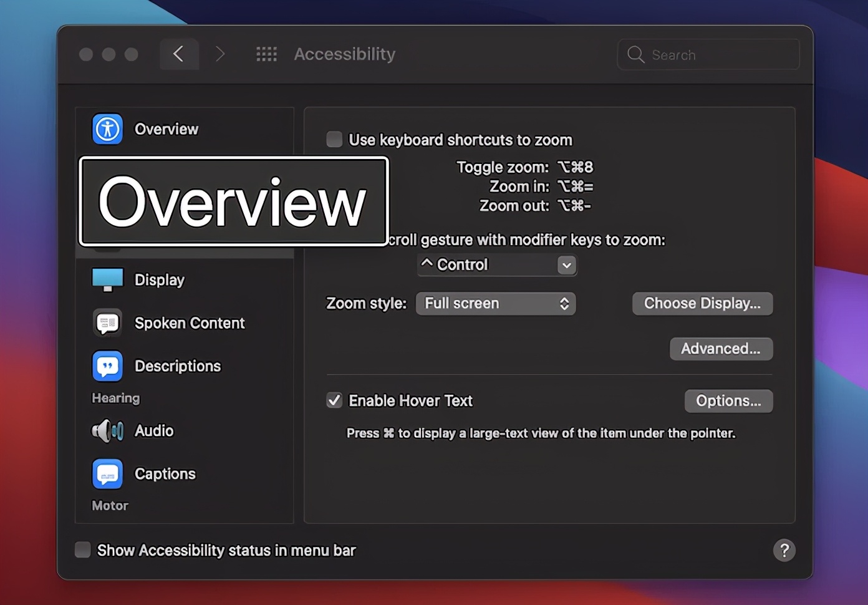Click the Hearing section header

click(116, 398)
